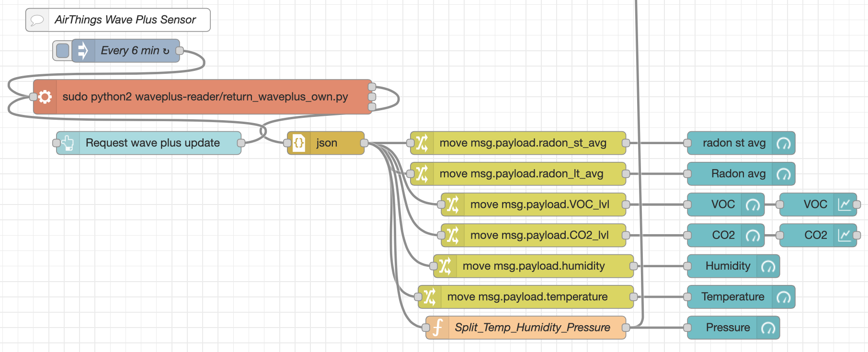
Task: Click the top output port of exec node
Action: (x=372, y=87)
